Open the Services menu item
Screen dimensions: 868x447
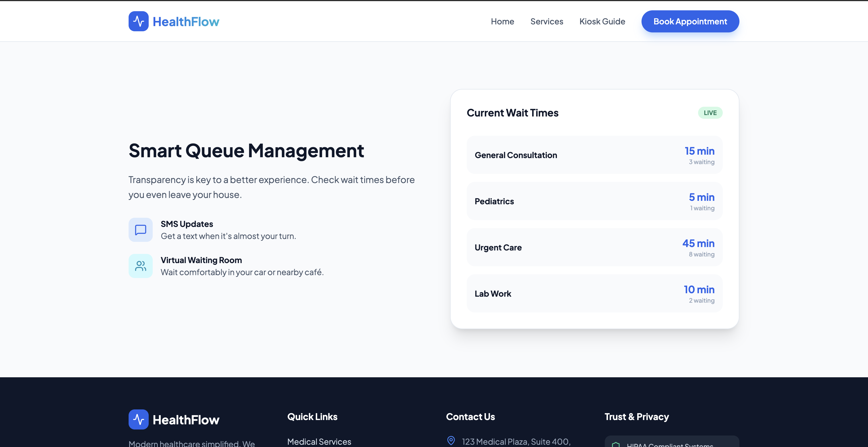click(x=547, y=21)
